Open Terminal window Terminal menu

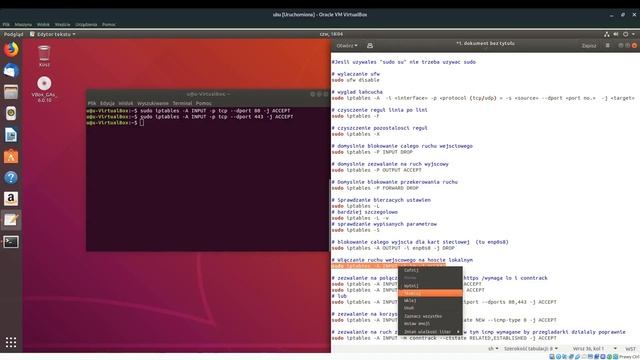tap(182, 103)
